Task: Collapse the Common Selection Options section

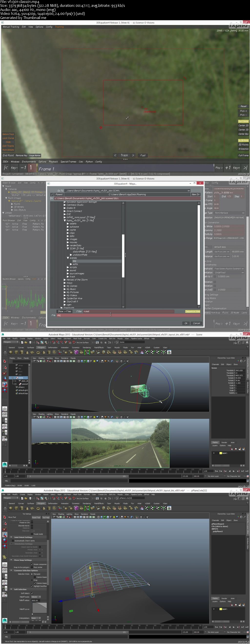Action: (11, 570)
